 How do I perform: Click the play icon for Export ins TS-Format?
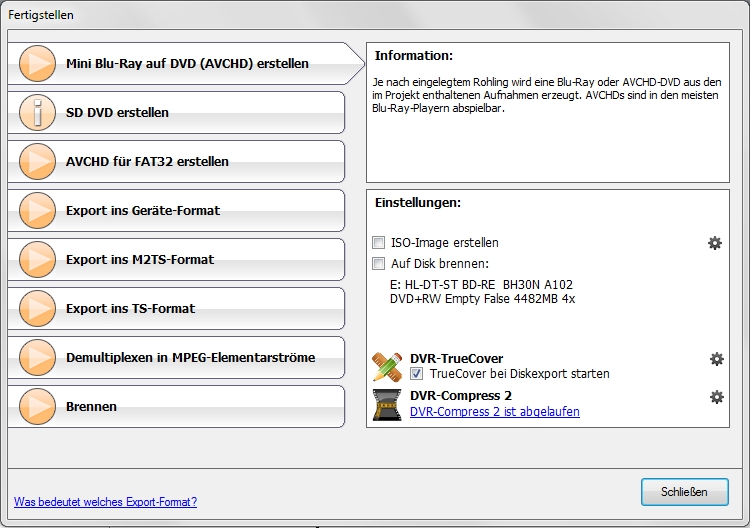pos(37,308)
